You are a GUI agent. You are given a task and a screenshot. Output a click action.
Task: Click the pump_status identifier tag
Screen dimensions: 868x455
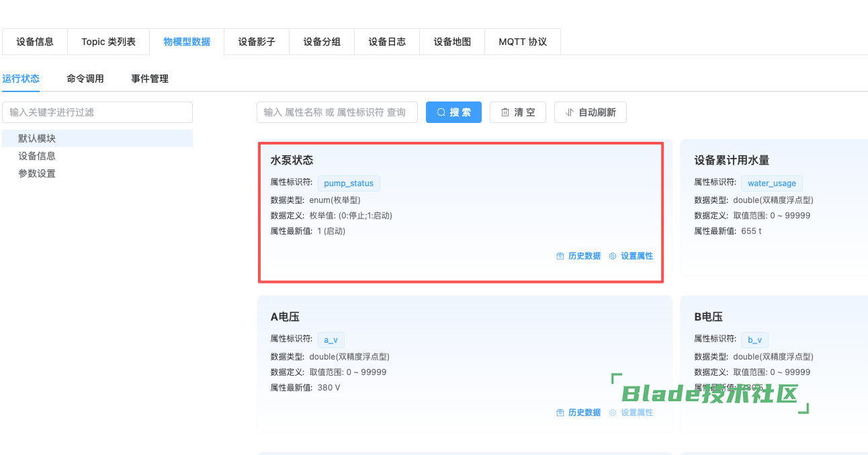pos(349,183)
